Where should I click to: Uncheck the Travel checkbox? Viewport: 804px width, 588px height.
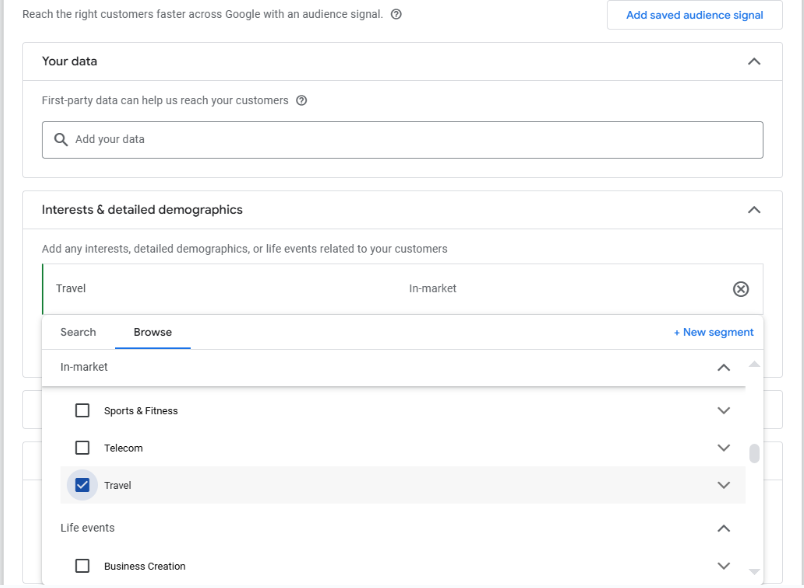click(82, 485)
